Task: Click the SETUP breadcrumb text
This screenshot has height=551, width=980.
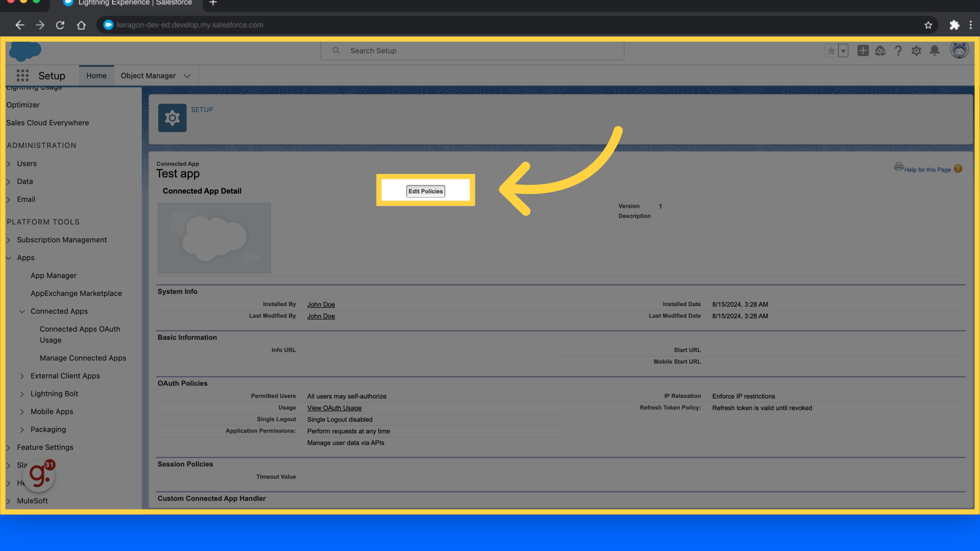Action: click(x=202, y=110)
